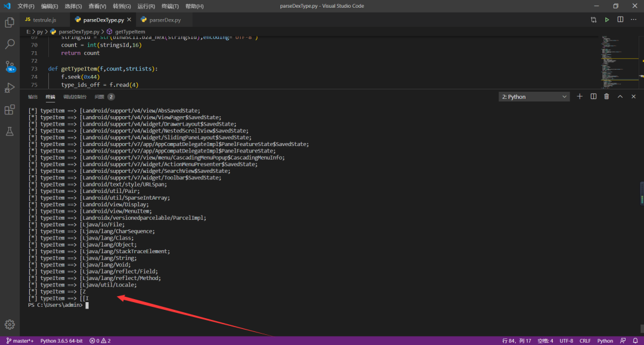
Task: Open the Run and Debug view
Action: click(10, 88)
